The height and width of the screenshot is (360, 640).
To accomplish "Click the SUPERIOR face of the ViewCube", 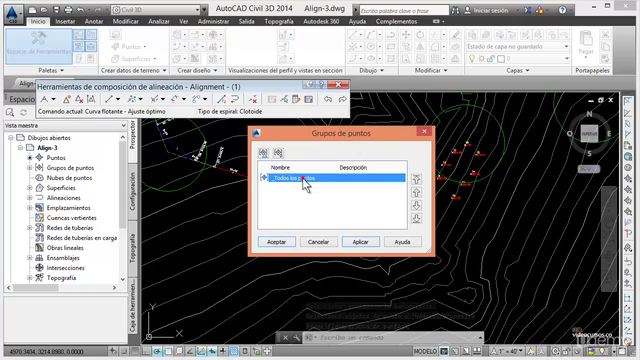I will (589, 133).
